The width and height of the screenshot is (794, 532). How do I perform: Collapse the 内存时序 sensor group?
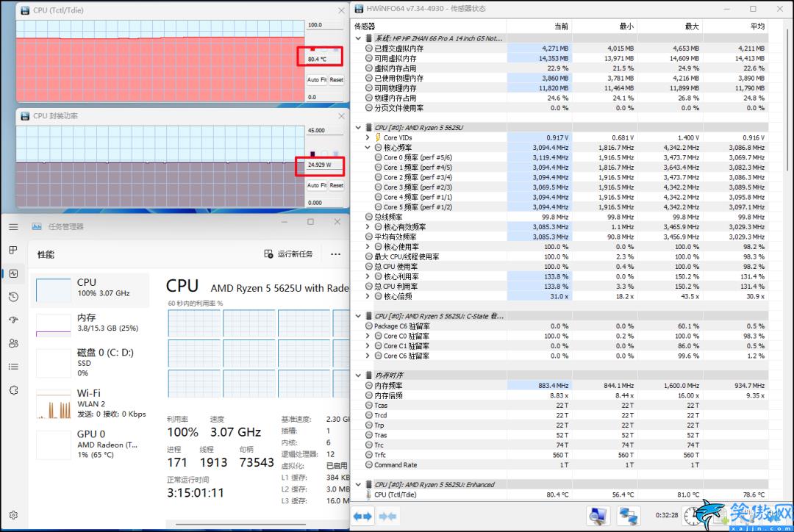coord(358,375)
